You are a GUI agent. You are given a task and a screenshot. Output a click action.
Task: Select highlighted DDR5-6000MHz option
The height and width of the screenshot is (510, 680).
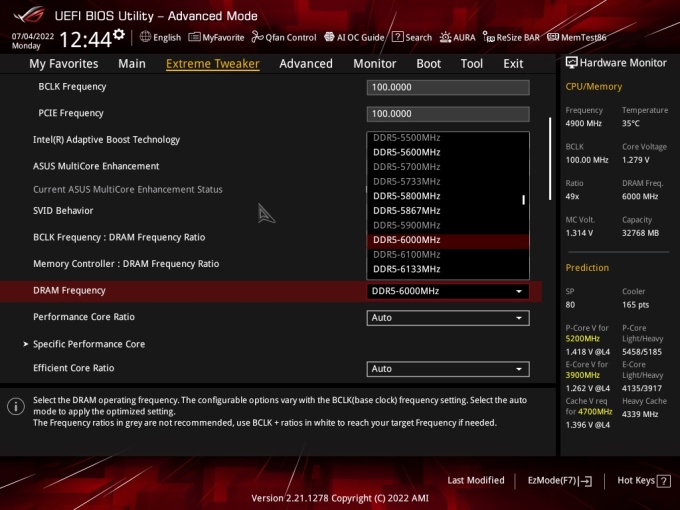pos(448,240)
